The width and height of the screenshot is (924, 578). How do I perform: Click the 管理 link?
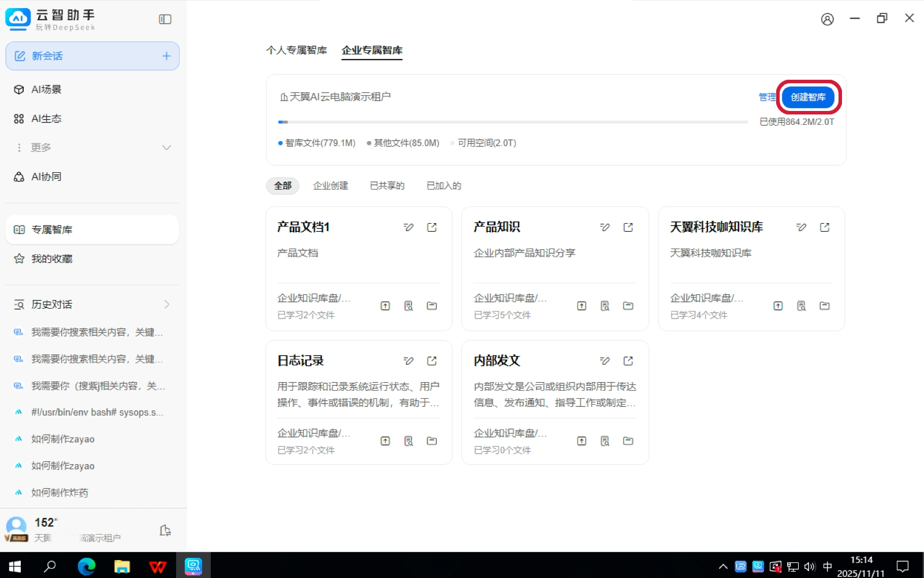point(766,97)
